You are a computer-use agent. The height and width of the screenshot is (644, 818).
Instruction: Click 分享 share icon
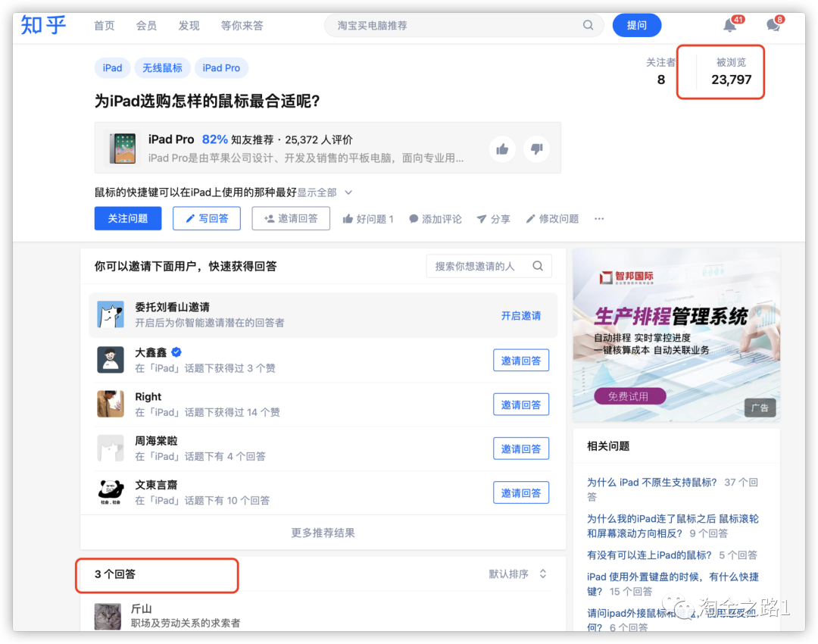(493, 219)
